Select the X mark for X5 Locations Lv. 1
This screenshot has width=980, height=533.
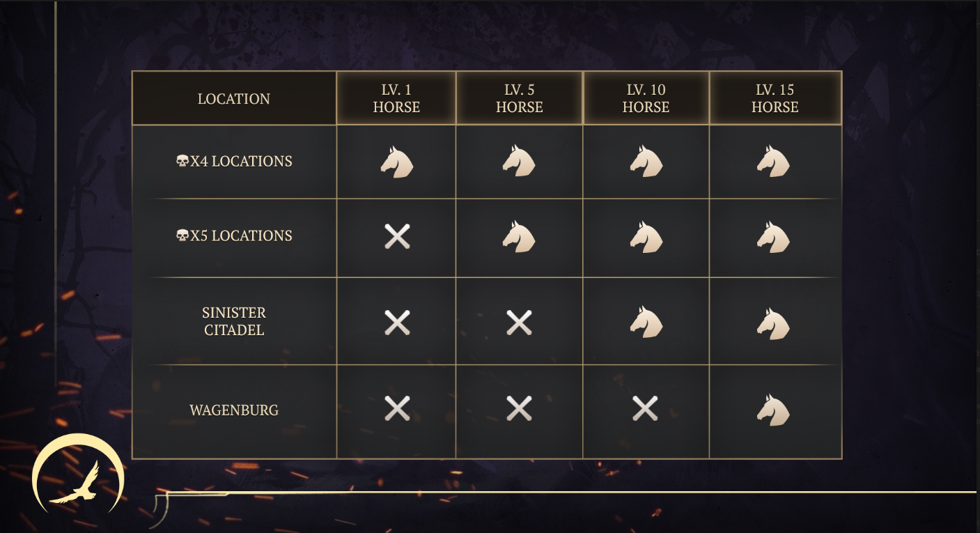(x=397, y=237)
